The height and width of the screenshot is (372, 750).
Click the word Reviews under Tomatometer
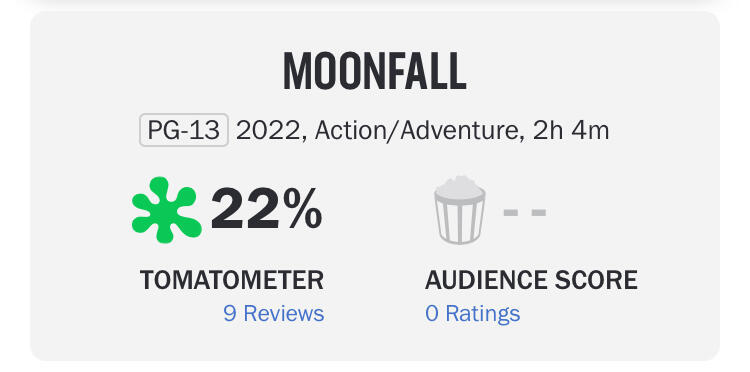coord(284,314)
